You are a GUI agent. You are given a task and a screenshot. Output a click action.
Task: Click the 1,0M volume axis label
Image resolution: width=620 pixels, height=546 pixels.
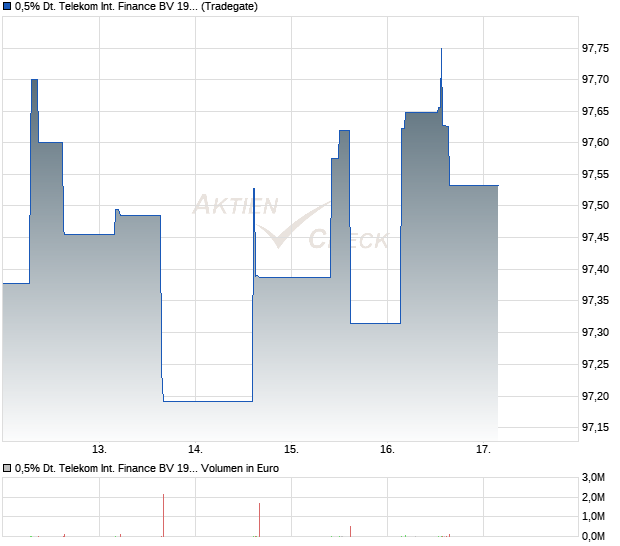(x=593, y=516)
